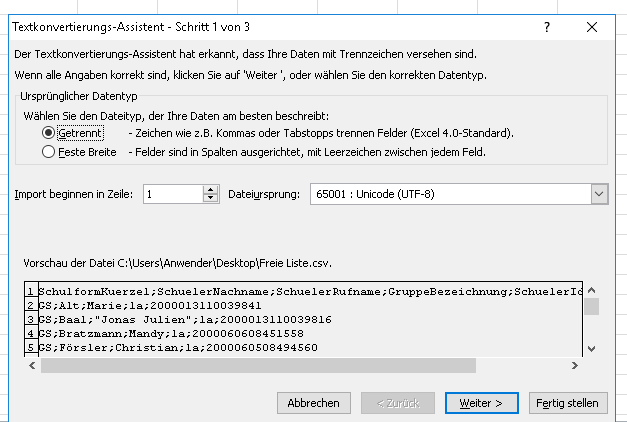Choose the Feste Breite radio option
627x422 pixels.
point(48,152)
